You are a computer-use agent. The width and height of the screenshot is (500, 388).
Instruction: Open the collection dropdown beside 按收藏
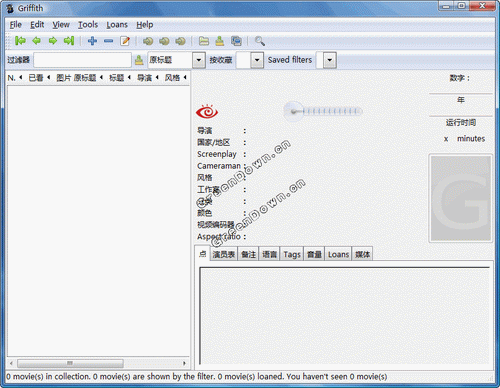[257, 60]
